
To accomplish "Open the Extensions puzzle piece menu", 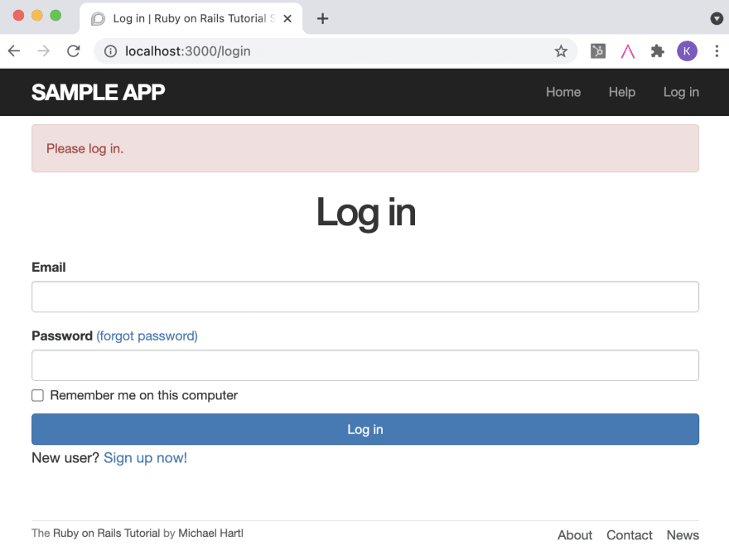I will click(658, 51).
